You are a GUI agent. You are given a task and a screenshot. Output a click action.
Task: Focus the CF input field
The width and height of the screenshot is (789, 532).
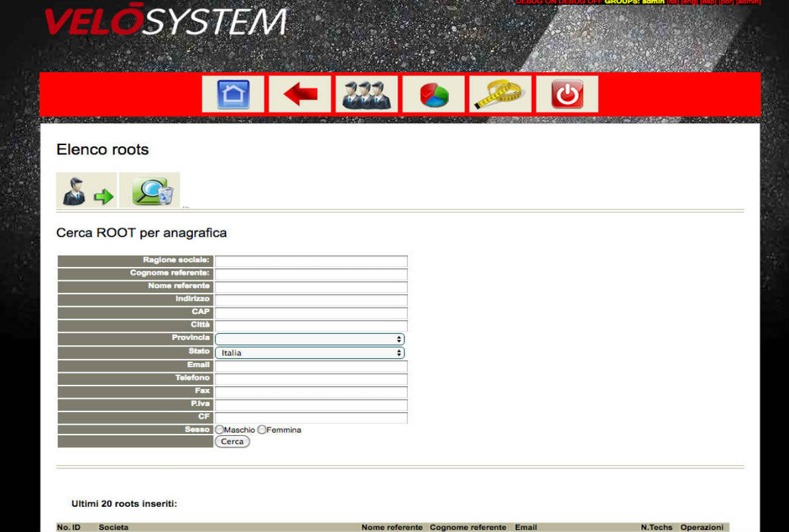click(311, 418)
